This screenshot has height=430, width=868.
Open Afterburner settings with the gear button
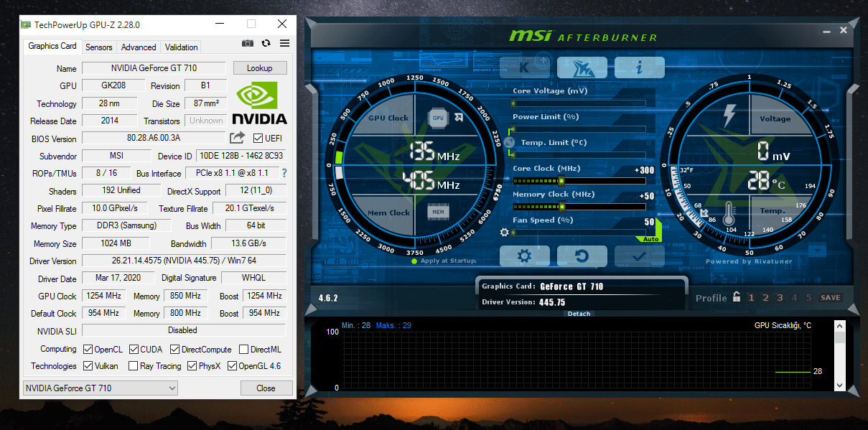(x=524, y=256)
